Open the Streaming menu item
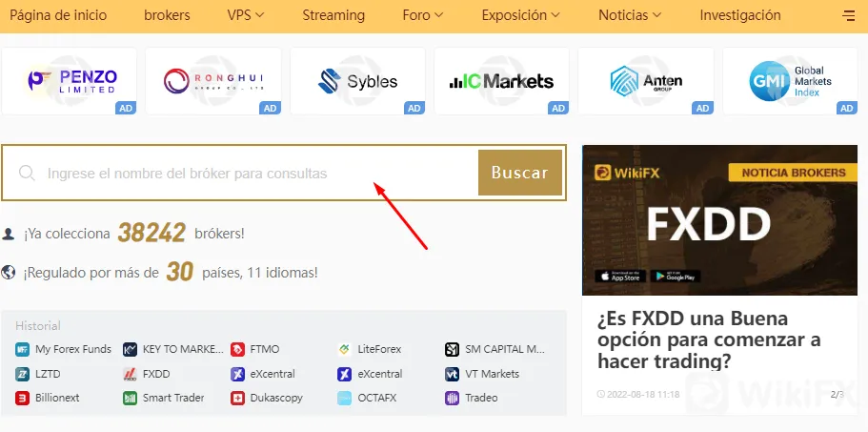The image size is (868, 432). [x=333, y=15]
